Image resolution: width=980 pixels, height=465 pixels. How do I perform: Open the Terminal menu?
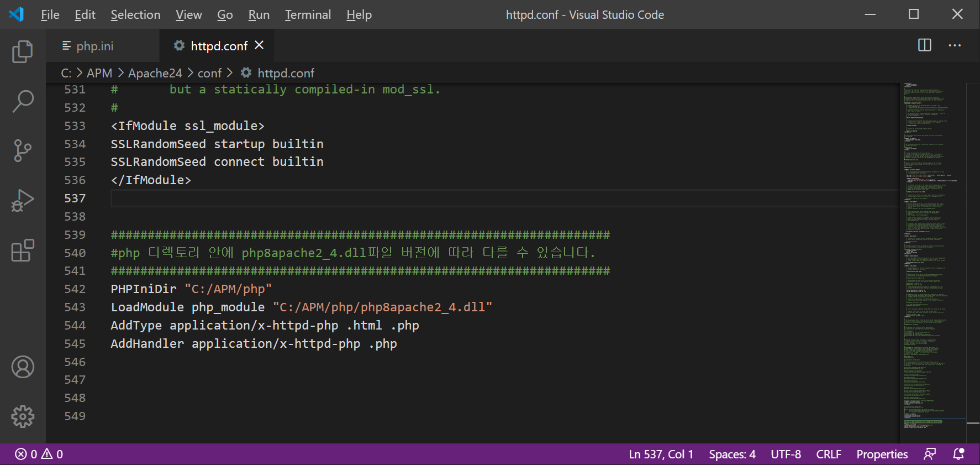[308, 14]
